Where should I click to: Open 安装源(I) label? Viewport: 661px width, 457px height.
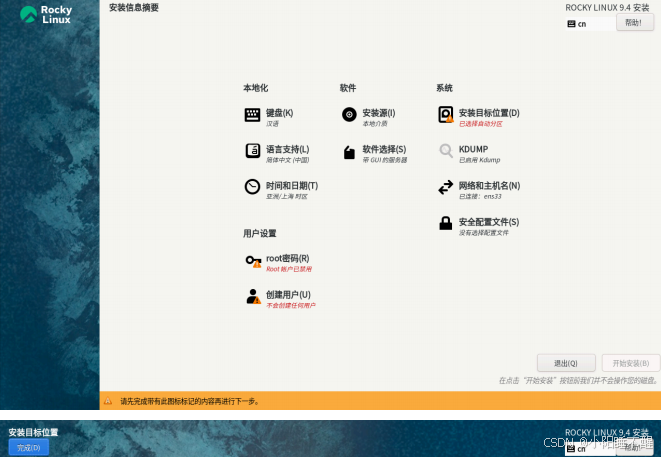tap(379, 113)
